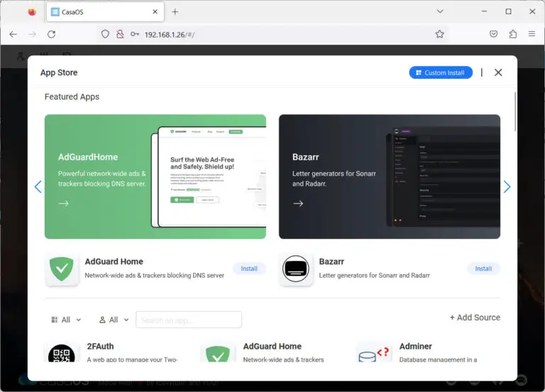Open the Firefox hamburger menu
Viewport: 545px width, 392px height.
click(532, 34)
